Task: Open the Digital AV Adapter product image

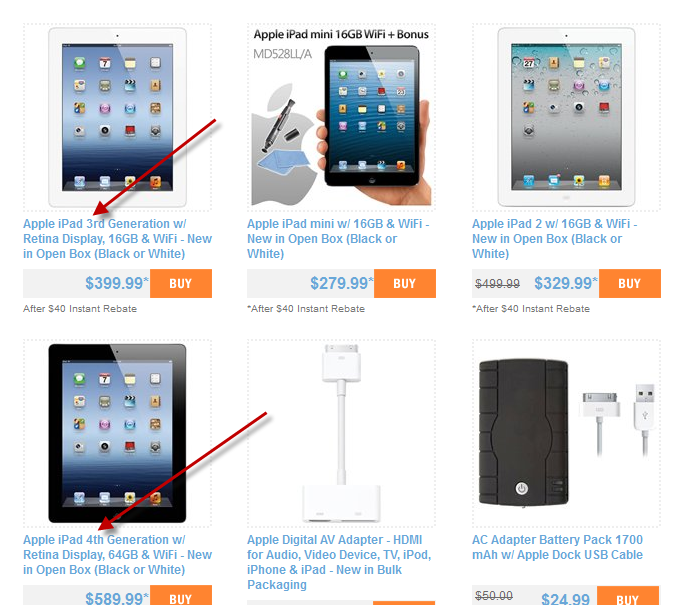Action: 341,433
